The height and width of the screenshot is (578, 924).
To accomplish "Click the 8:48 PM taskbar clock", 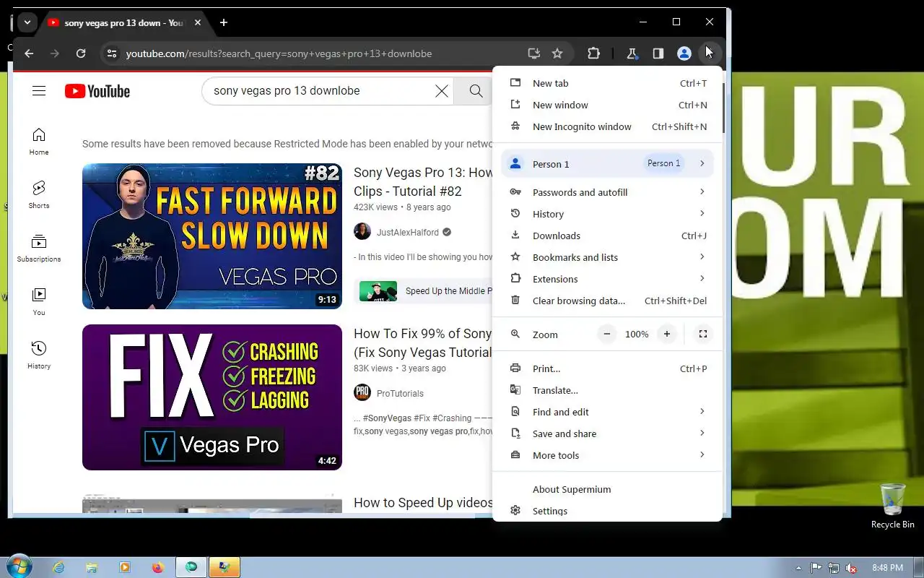I will (x=887, y=568).
